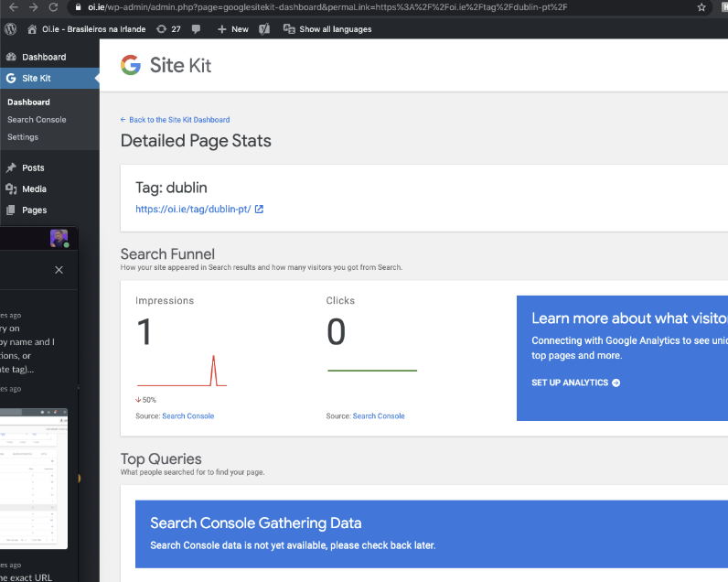Click the plus New content button
Viewport: 728px width, 582px height.
tap(233, 28)
